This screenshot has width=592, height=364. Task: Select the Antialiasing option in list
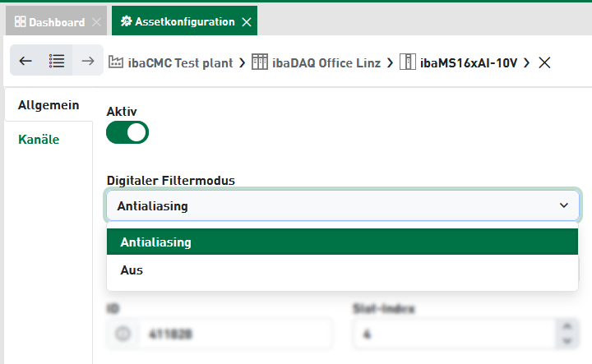click(x=342, y=242)
